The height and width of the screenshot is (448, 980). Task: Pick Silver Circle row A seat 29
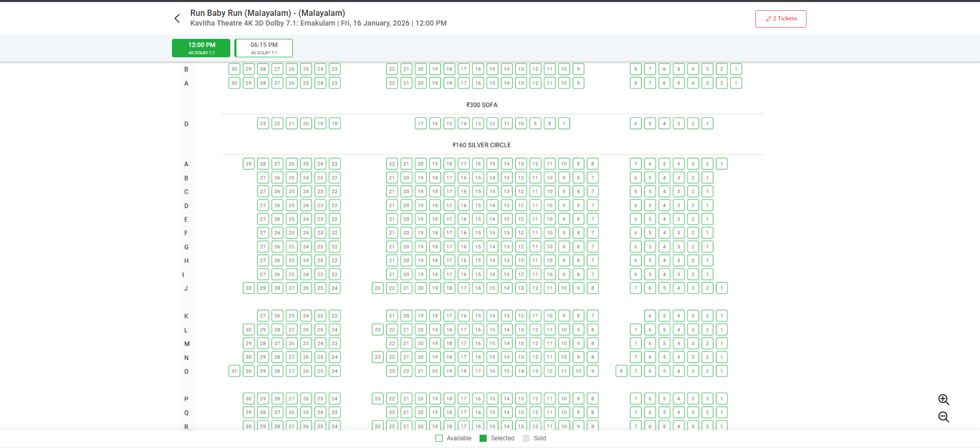pos(249,164)
